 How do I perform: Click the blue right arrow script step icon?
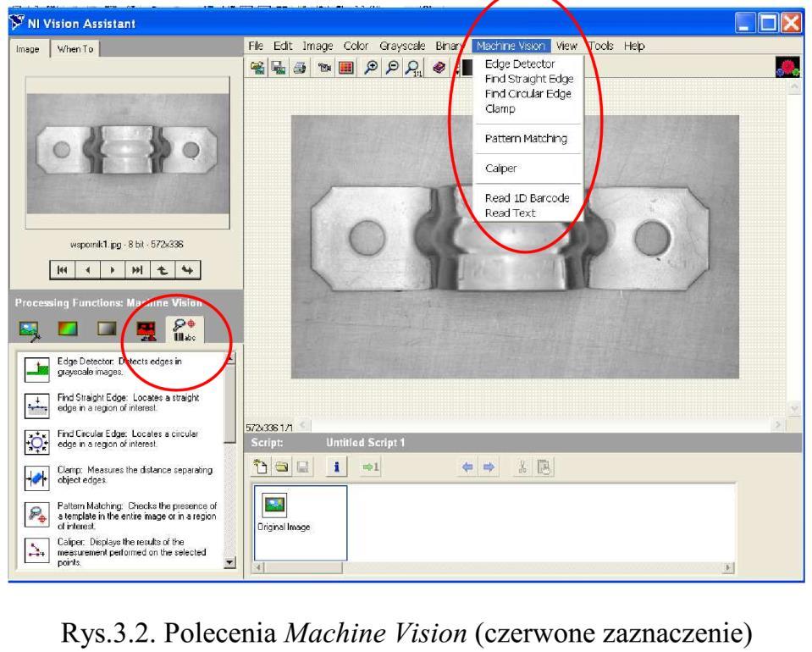pos(489,467)
